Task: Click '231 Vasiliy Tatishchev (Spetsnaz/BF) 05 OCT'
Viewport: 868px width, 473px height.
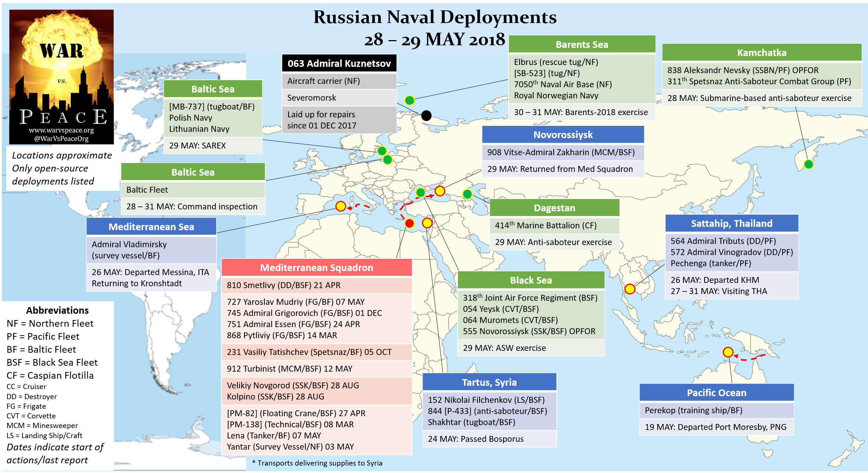Action: (309, 352)
